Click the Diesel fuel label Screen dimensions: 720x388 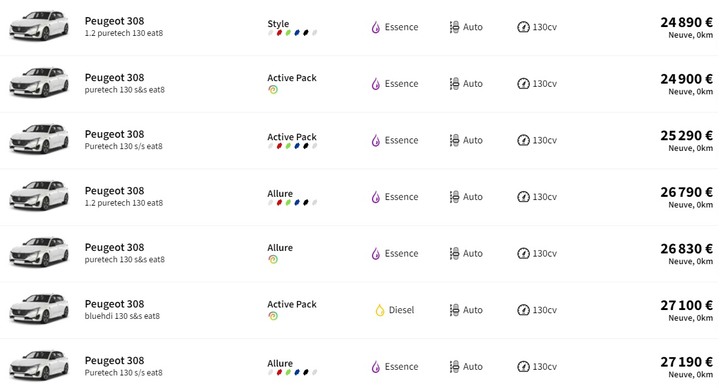pos(401,310)
